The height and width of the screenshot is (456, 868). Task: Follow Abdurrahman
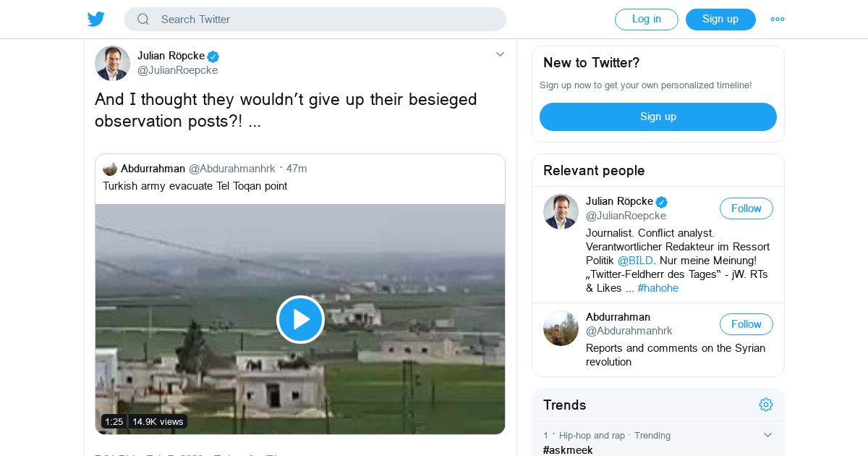pos(746,324)
